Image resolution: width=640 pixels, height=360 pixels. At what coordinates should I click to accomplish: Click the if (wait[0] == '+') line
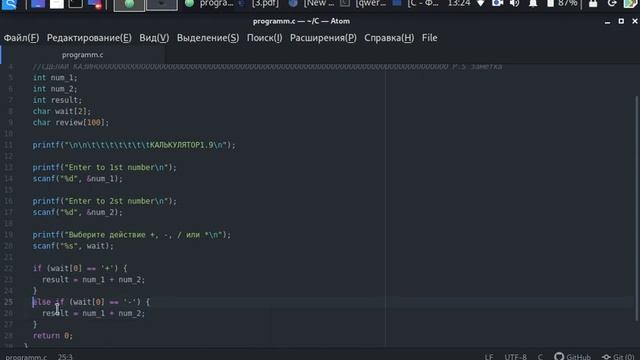[80, 269]
